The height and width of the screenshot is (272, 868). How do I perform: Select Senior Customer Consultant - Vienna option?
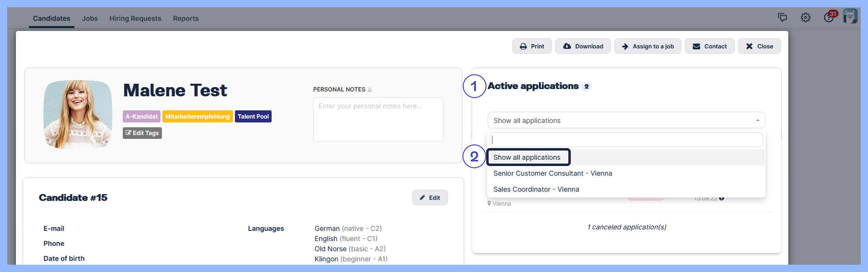click(x=552, y=173)
